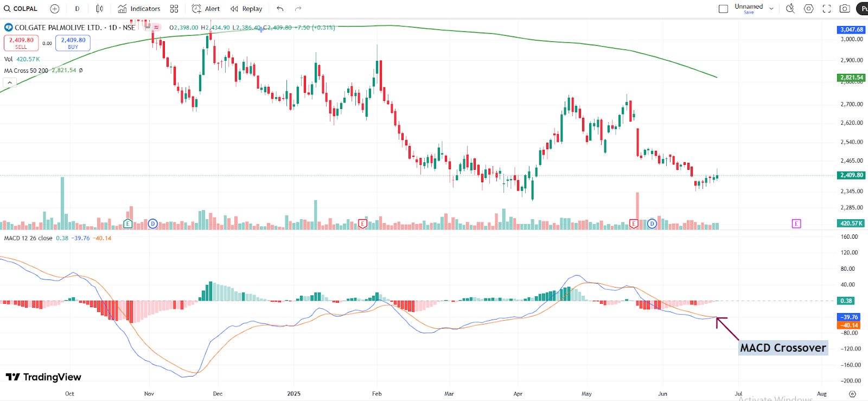Click the 2,409.80 current price label
868x401 pixels.
(852, 175)
